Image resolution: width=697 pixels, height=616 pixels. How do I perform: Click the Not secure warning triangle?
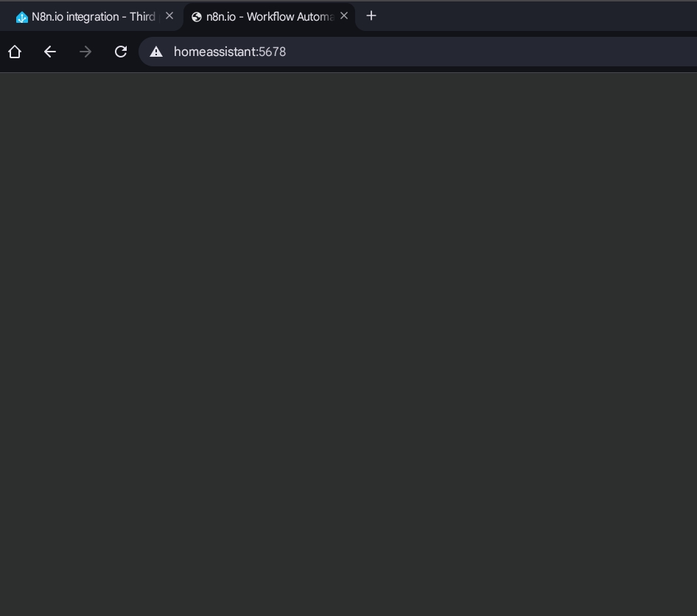point(156,52)
